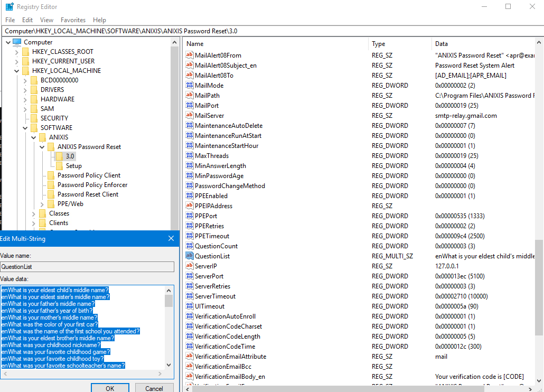Click the MaxThreads DWORD value icon
Screen dimensions: 544x392
click(x=190, y=156)
